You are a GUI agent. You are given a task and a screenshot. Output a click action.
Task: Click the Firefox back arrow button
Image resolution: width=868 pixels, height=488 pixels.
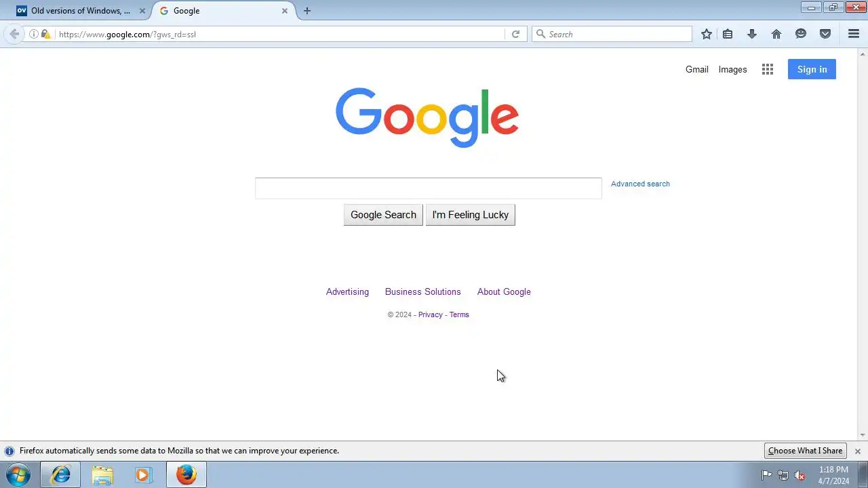pos(14,34)
